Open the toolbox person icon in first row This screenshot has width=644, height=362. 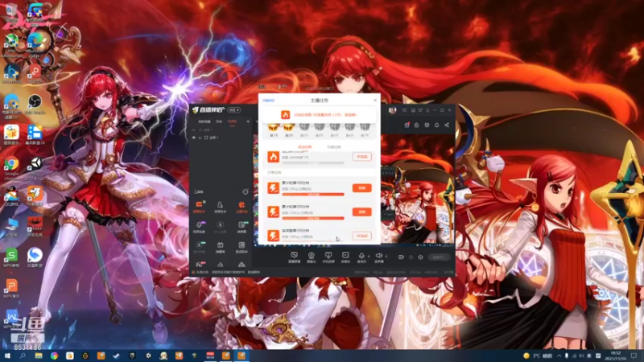[x=220, y=206]
